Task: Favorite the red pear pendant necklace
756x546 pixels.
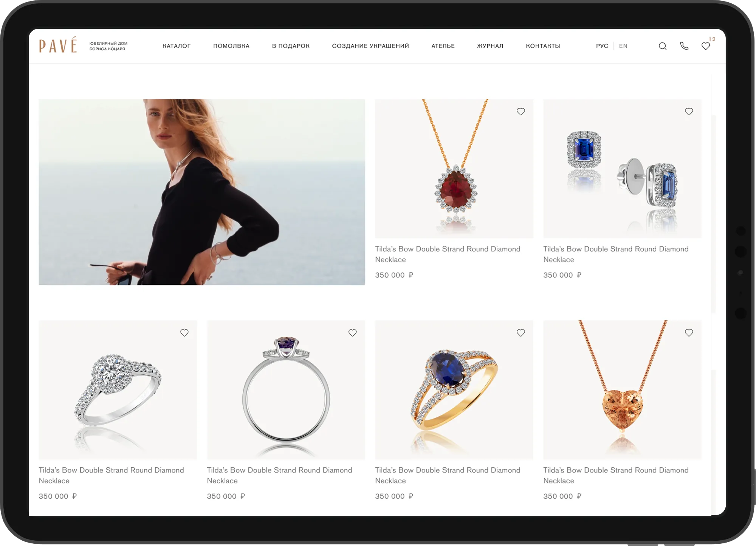Action: 521,112
